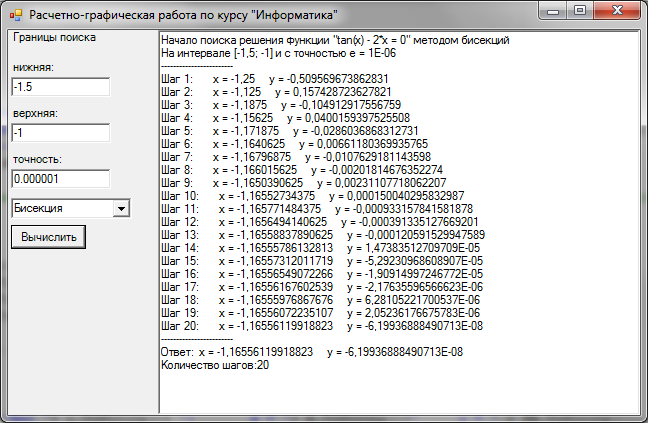Click the lower bound field containing -1.5
Image resolution: width=648 pixels, height=423 pixels.
[61, 87]
